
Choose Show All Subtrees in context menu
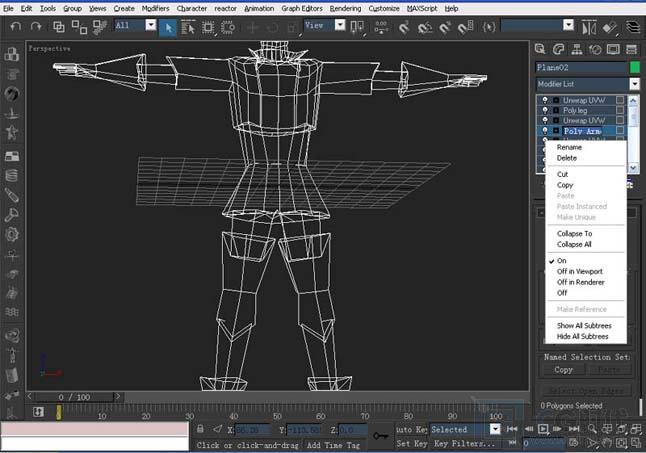(584, 325)
